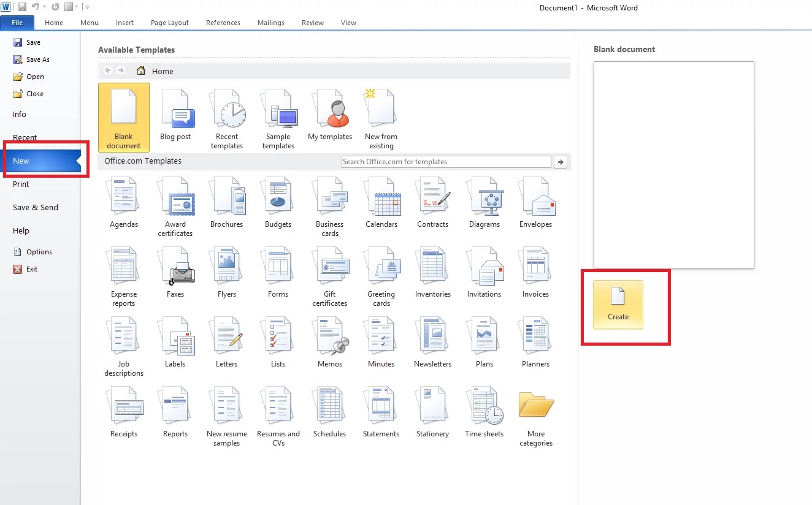812x505 pixels.
Task: Open Resumes and CVs templates
Action: (278, 416)
